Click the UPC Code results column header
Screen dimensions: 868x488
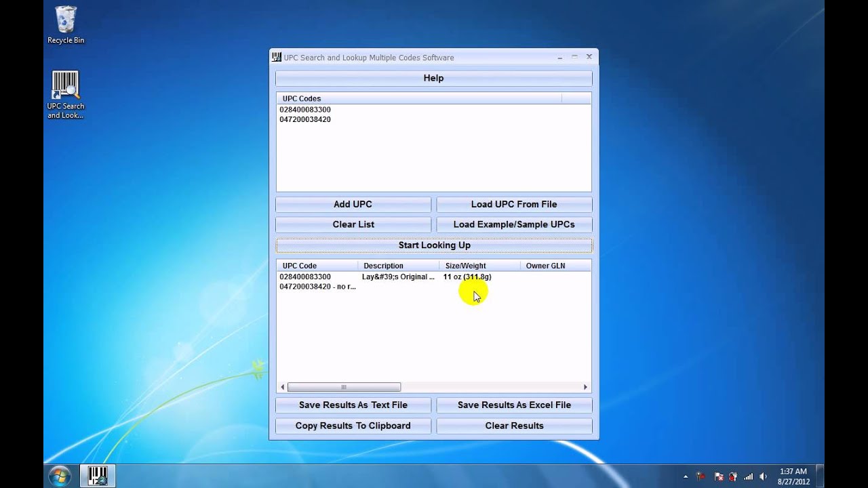(317, 266)
